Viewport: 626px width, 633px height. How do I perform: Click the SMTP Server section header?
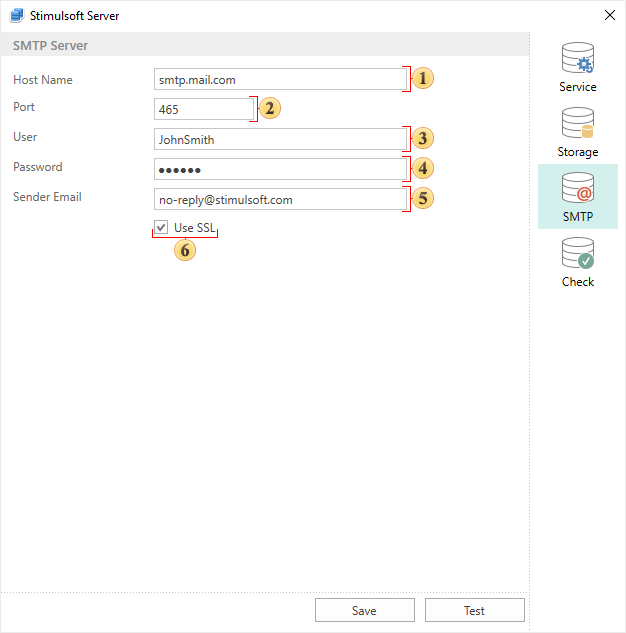point(265,45)
